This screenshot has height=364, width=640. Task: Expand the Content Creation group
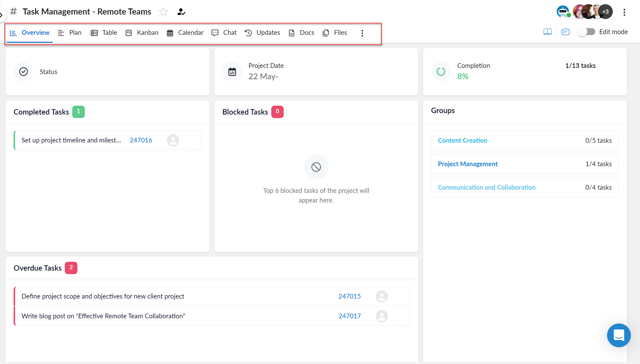(x=462, y=140)
